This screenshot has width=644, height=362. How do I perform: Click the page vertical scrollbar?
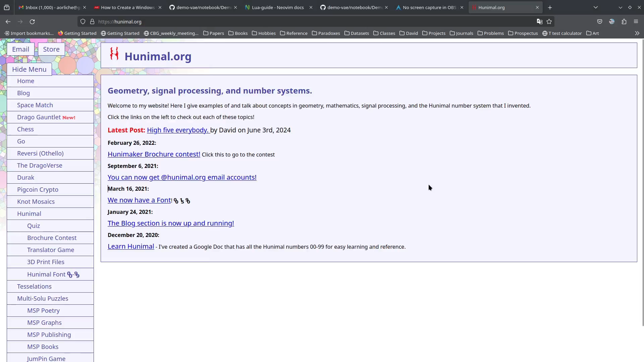click(x=643, y=183)
